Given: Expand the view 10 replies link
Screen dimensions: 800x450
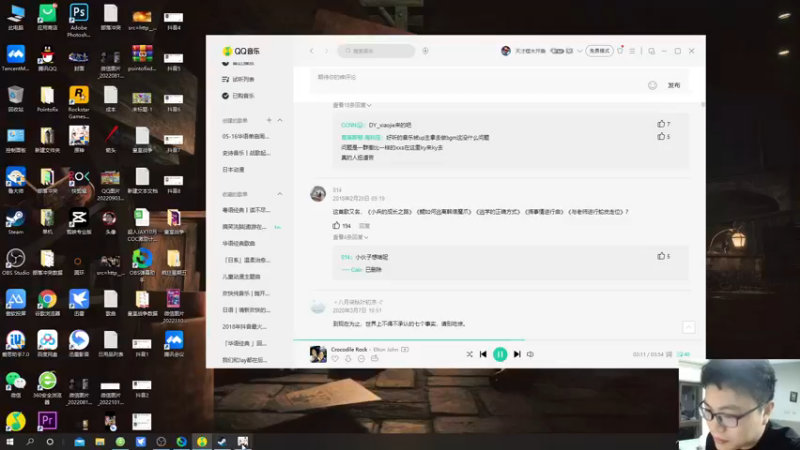Looking at the screenshot, I should tap(352, 105).
